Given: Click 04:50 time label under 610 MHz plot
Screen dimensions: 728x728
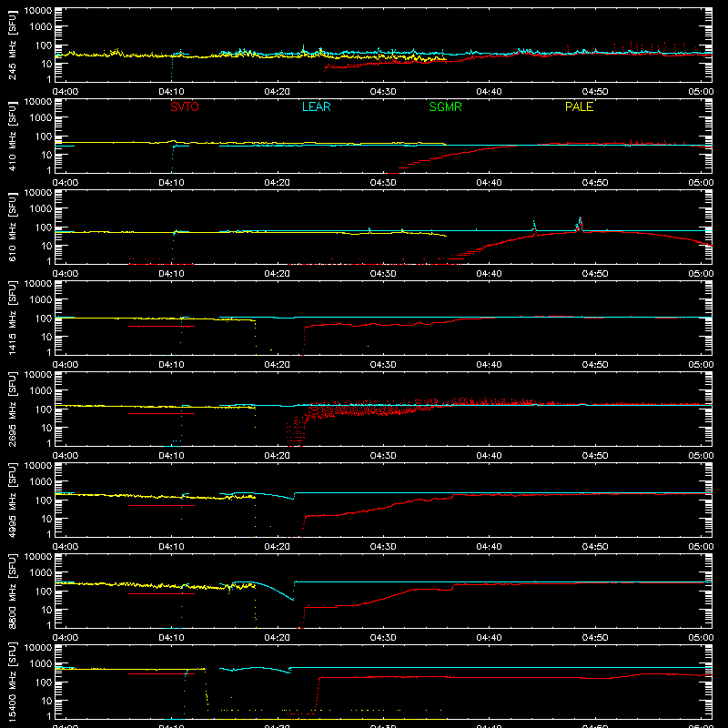Looking at the screenshot, I should click(595, 274).
